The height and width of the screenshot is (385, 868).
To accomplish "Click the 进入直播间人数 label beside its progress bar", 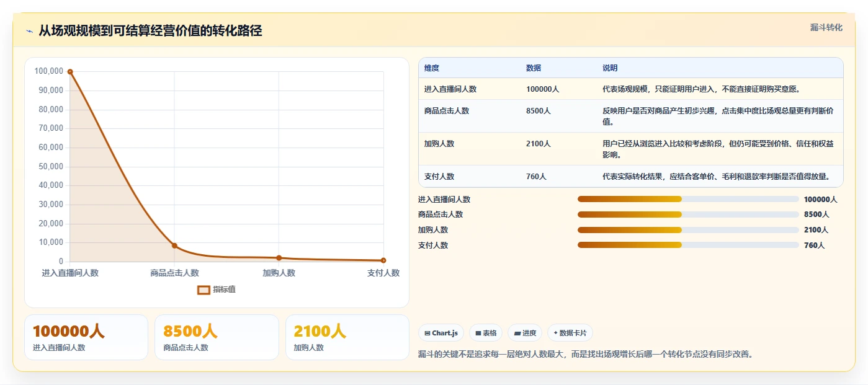I will point(444,200).
